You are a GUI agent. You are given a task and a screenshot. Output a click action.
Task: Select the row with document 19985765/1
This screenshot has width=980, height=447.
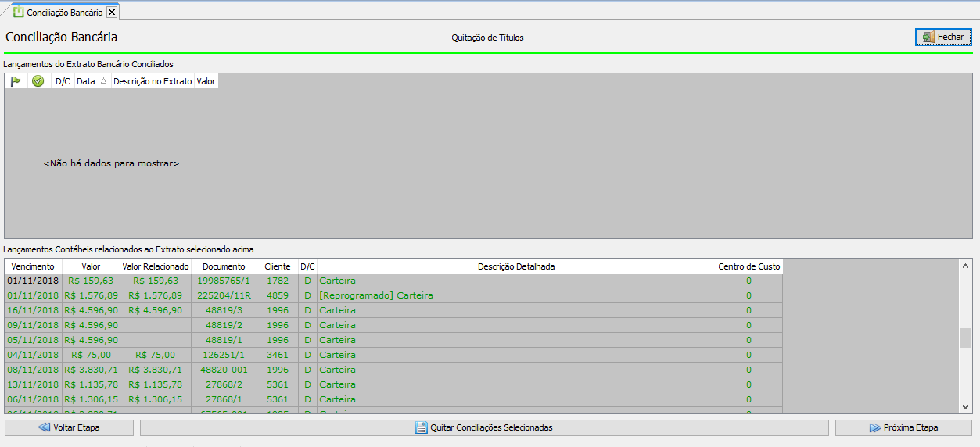pyautogui.click(x=224, y=281)
